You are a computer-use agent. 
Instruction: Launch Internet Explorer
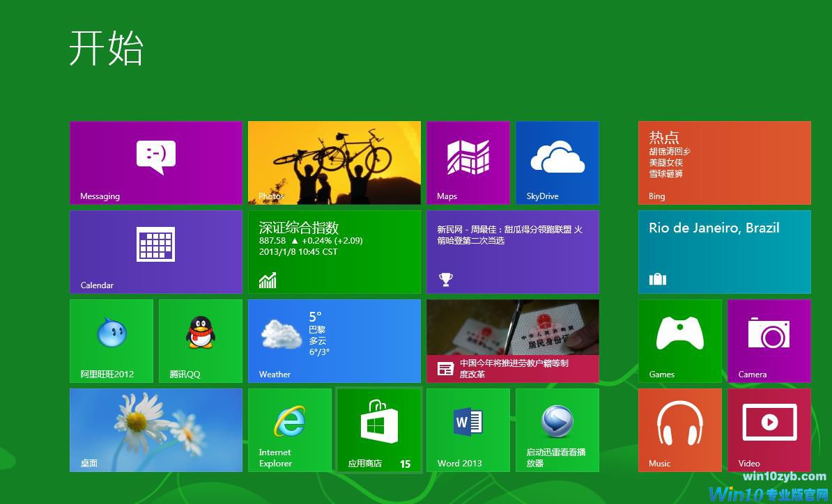(289, 430)
